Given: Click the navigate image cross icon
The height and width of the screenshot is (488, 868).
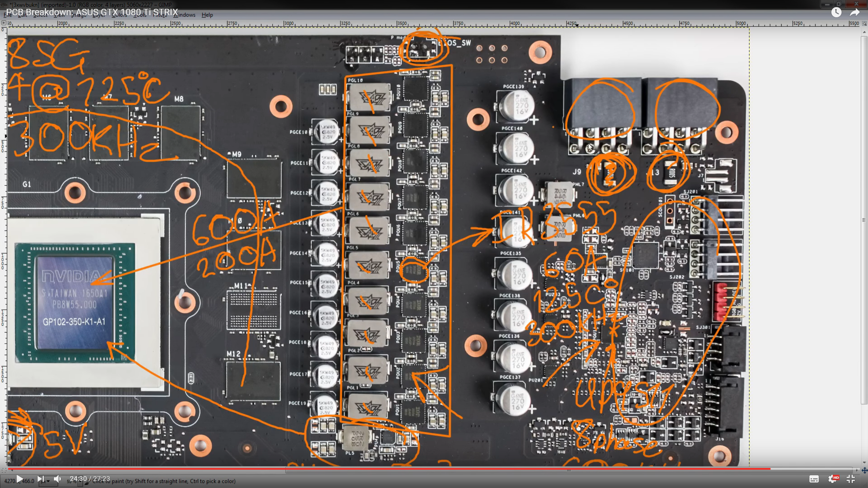Looking at the screenshot, I should pyautogui.click(x=864, y=470).
